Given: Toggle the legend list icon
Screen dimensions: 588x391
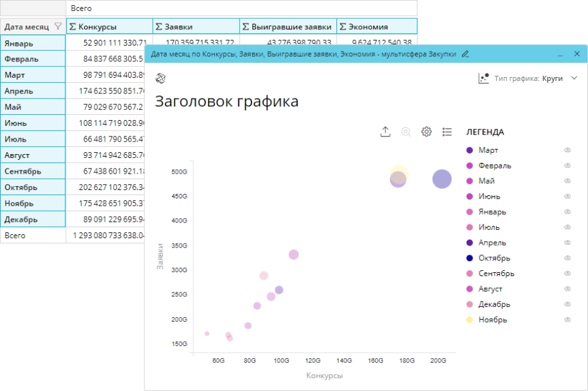Looking at the screenshot, I should coord(447,132).
